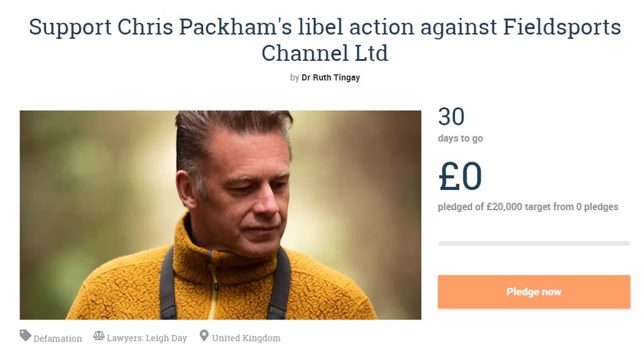This screenshot has width=644, height=349.
Task: Click '0 pledges' count text
Action: (597, 207)
